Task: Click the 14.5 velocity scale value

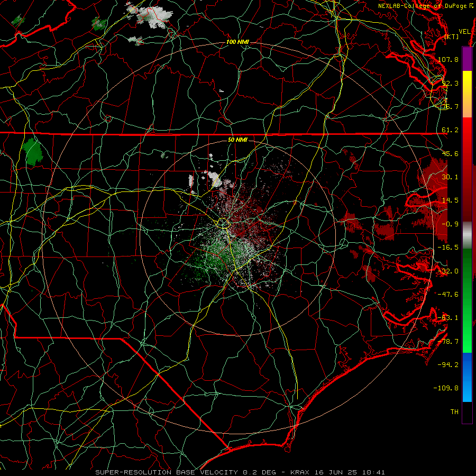Action: 450,200
